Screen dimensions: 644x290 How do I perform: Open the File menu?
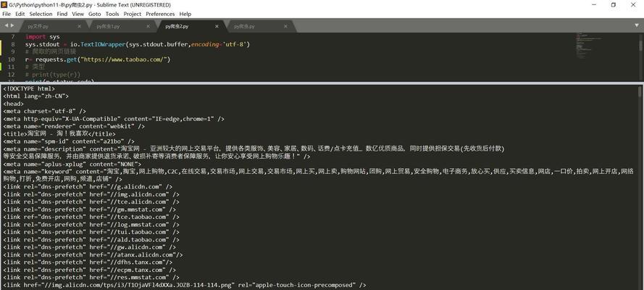click(7, 14)
